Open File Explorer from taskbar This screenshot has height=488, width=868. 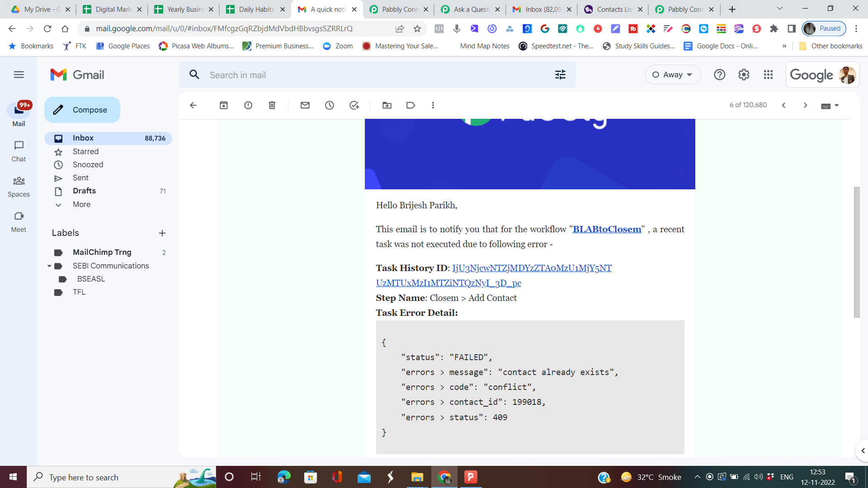pyautogui.click(x=417, y=477)
